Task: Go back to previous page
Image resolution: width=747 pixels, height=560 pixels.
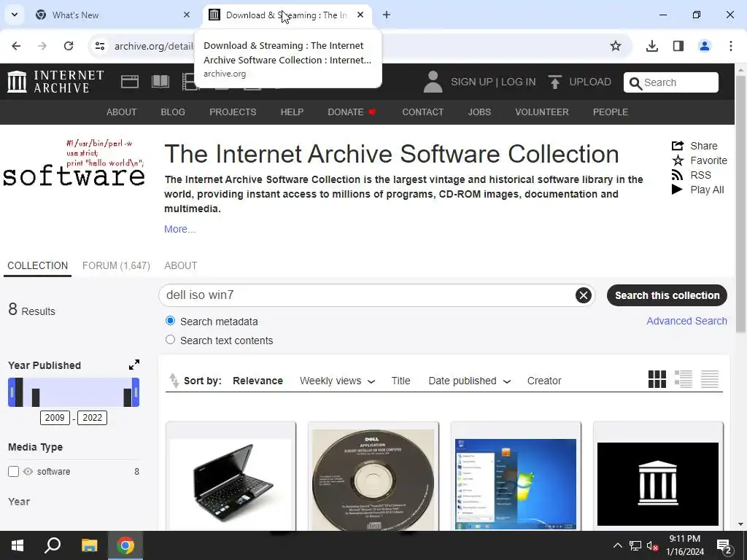Action: click(16, 46)
